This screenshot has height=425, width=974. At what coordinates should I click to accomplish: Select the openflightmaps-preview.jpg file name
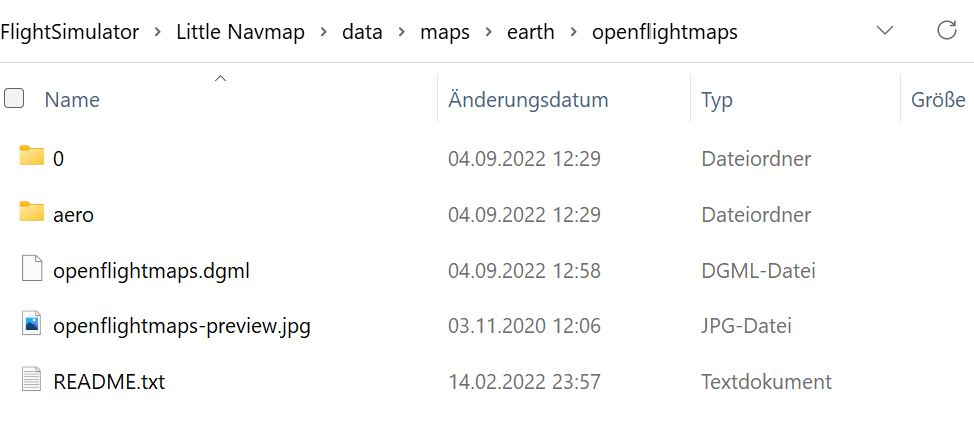pyautogui.click(x=181, y=326)
